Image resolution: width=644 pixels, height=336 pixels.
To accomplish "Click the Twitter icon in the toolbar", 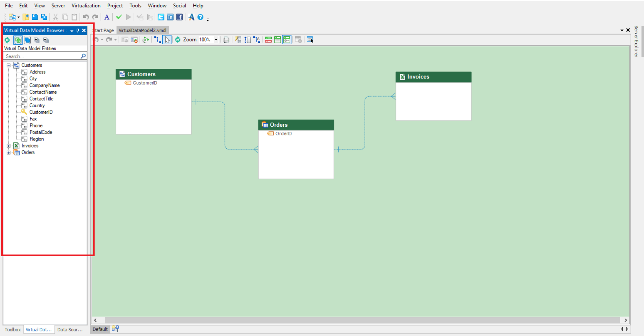I will pyautogui.click(x=161, y=17).
